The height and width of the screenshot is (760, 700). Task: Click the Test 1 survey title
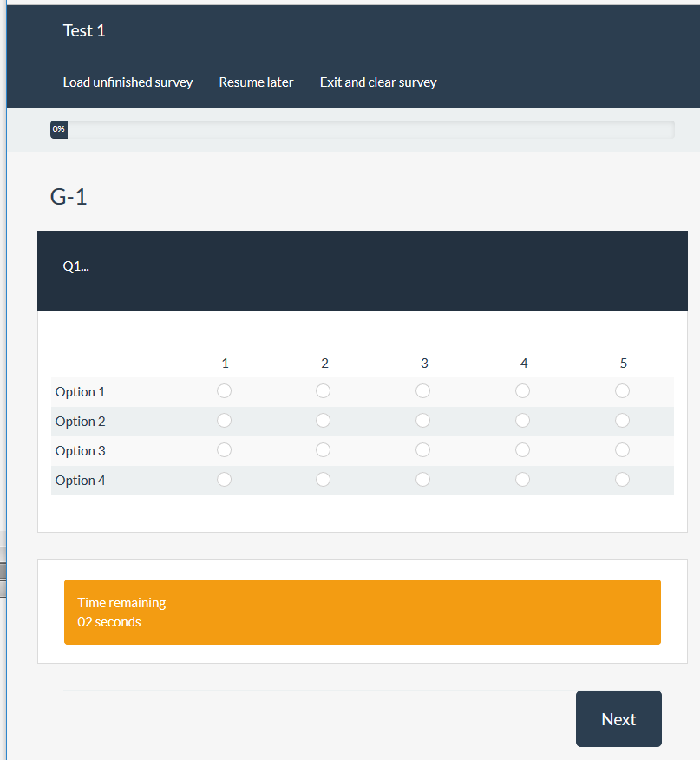pyautogui.click(x=84, y=31)
